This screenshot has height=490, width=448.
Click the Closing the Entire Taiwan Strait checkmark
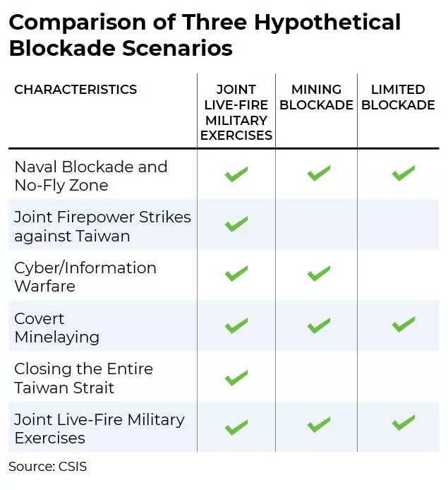click(236, 377)
